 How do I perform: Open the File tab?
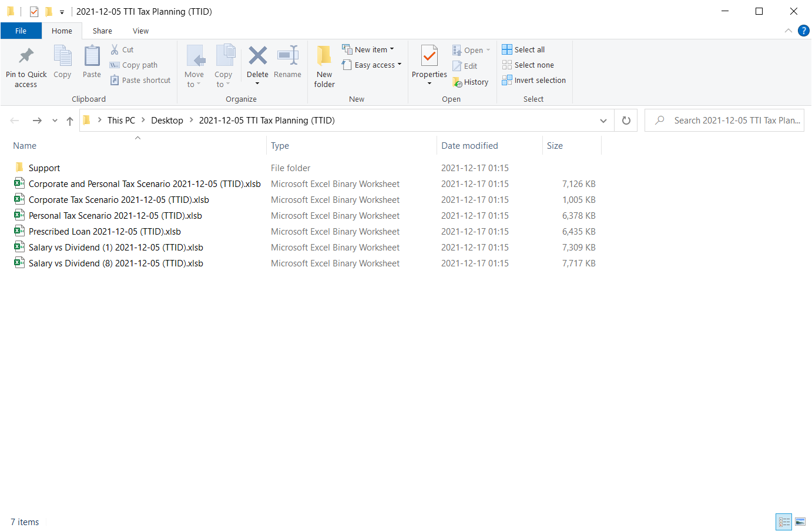click(x=21, y=31)
